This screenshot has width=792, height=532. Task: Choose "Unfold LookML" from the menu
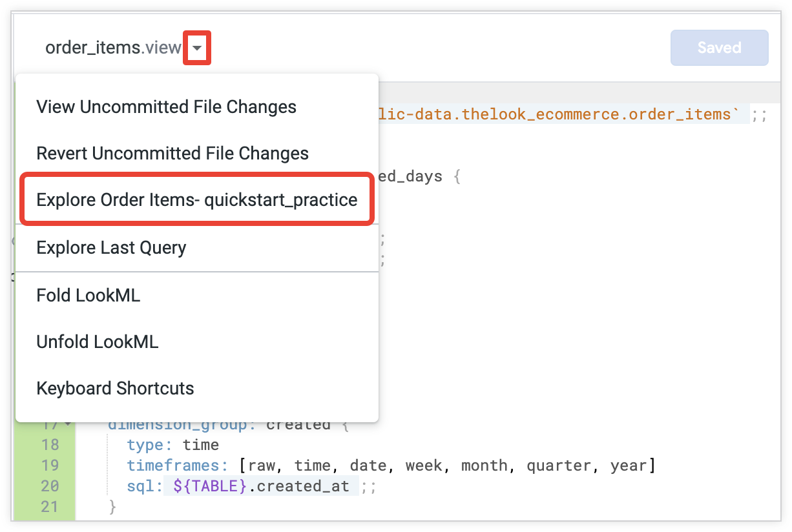pos(97,342)
